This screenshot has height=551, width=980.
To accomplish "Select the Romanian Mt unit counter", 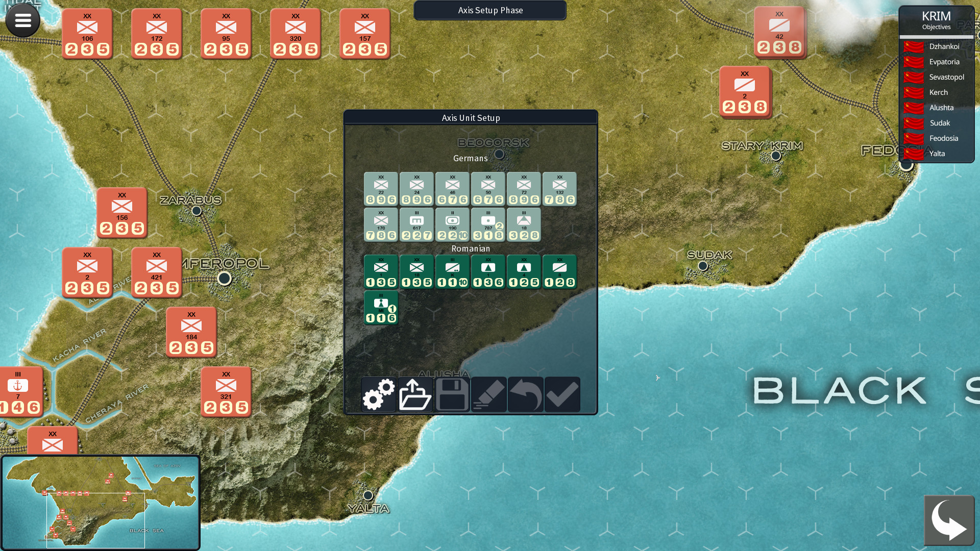I will pos(381,307).
